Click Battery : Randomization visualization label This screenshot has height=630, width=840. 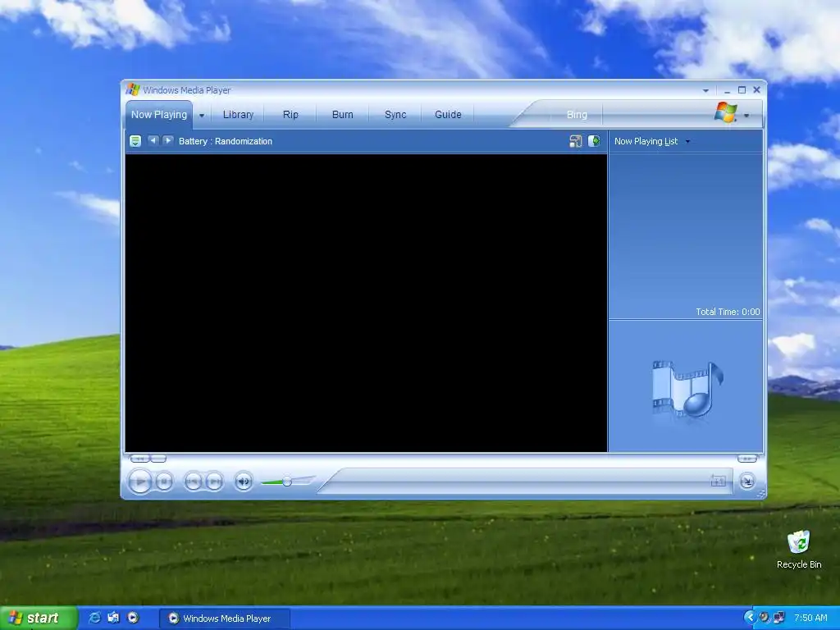[226, 141]
